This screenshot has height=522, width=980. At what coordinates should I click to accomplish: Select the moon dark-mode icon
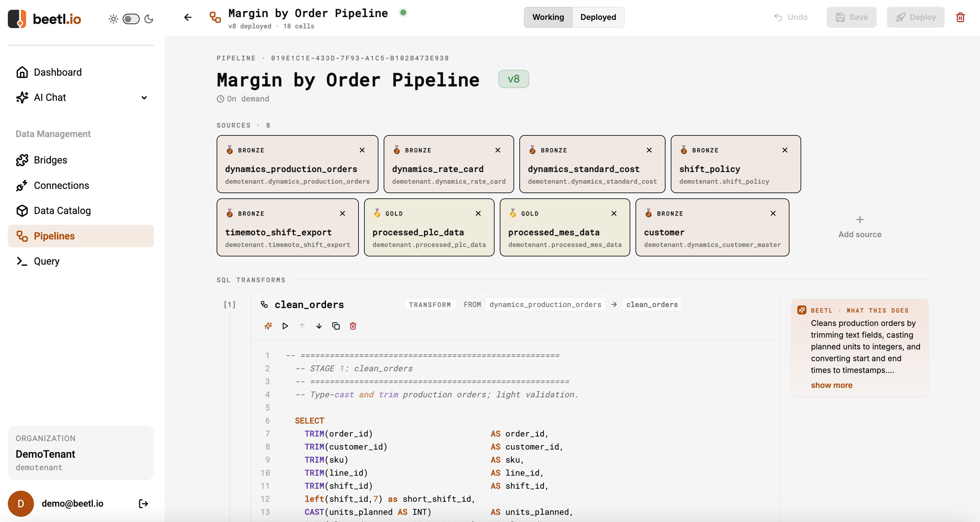[x=149, y=19]
